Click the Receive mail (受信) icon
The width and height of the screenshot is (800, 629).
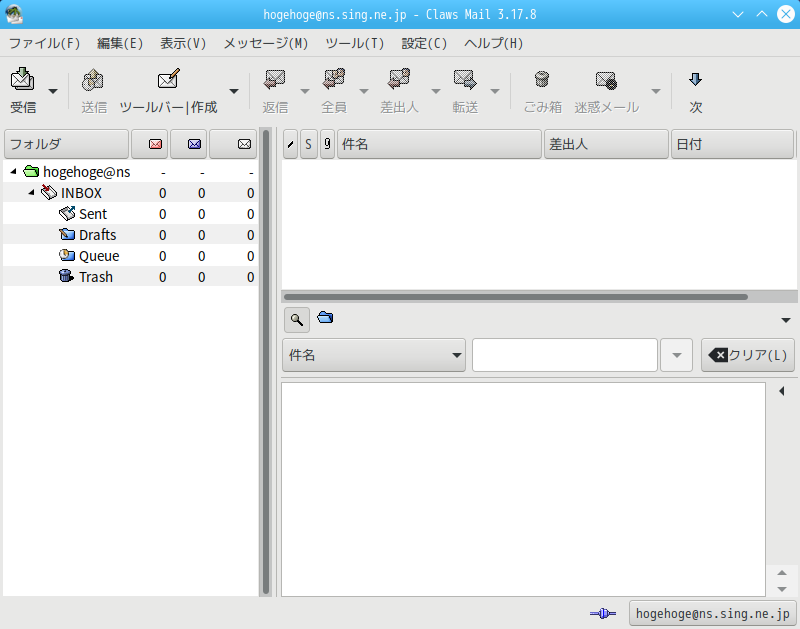22,79
